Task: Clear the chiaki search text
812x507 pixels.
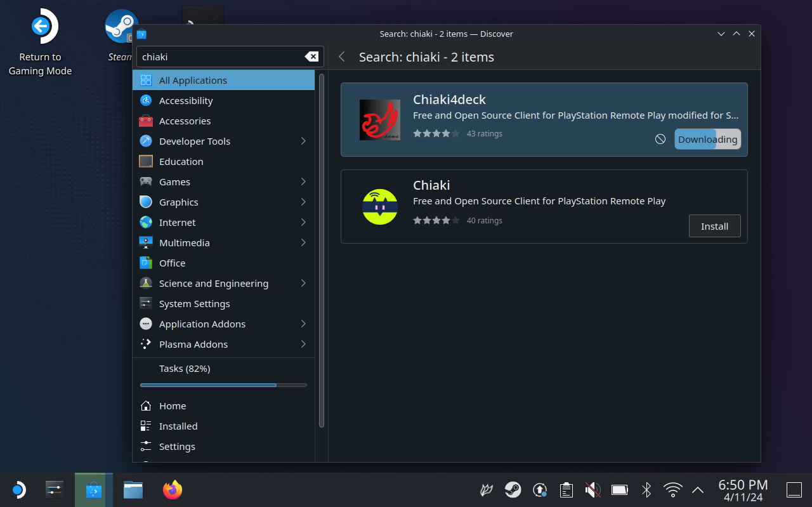Action: tap(311, 56)
